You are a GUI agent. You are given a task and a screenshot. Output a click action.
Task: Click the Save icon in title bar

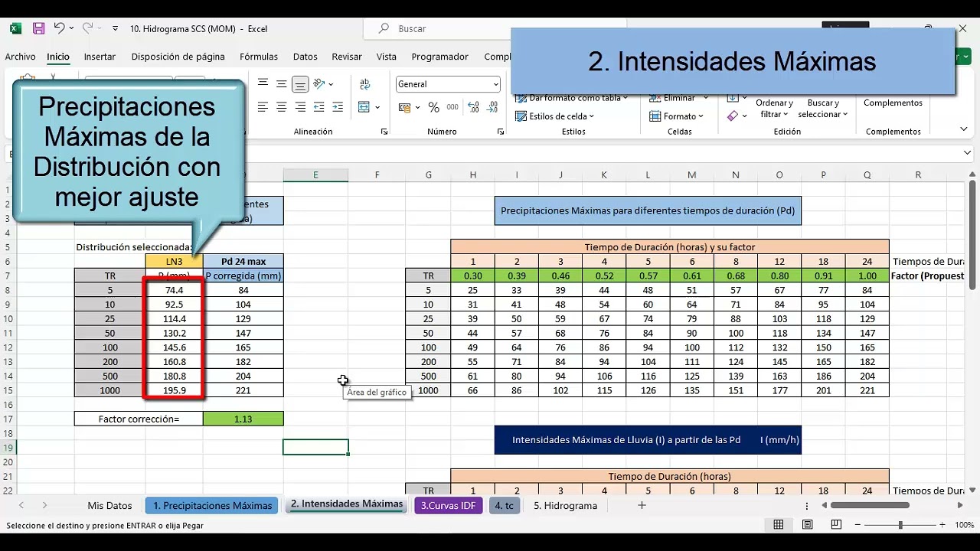click(38, 28)
